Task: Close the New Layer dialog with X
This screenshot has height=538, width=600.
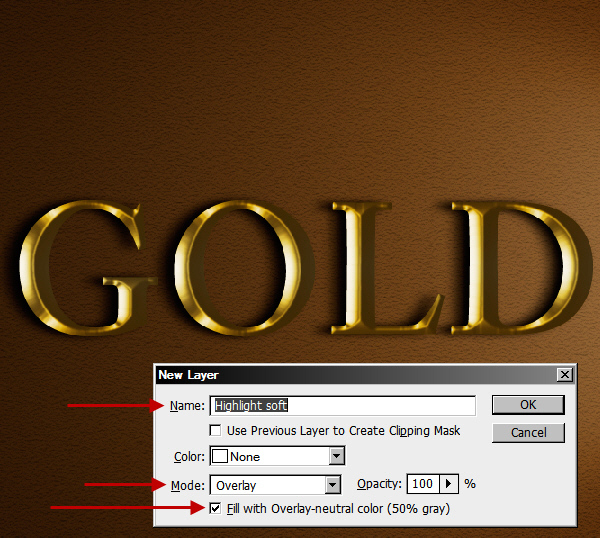Action: (x=565, y=375)
